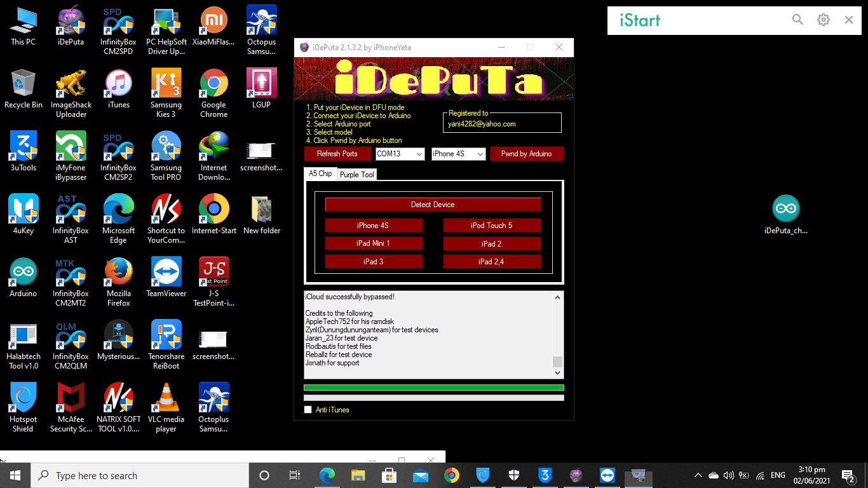
Task: Open Mozilla Firefox desktop shortcut
Action: (118, 283)
